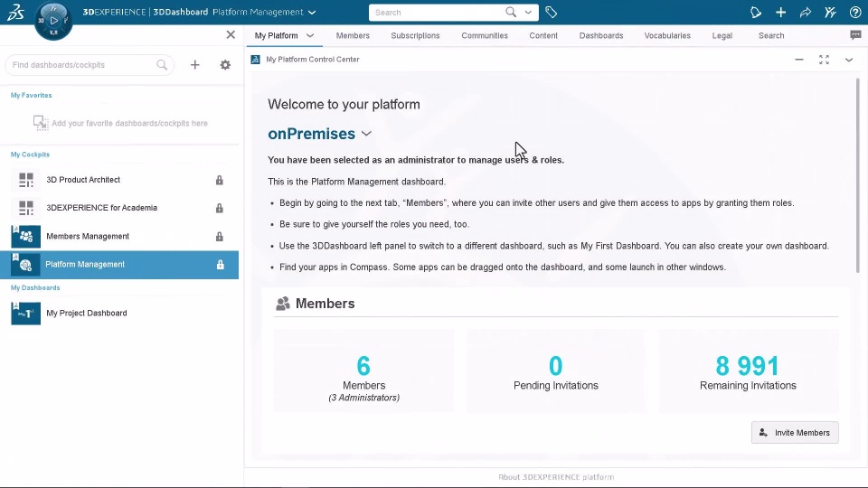The width and height of the screenshot is (868, 488).
Task: Open the 3D Product Architect cockpit
Action: (119, 180)
